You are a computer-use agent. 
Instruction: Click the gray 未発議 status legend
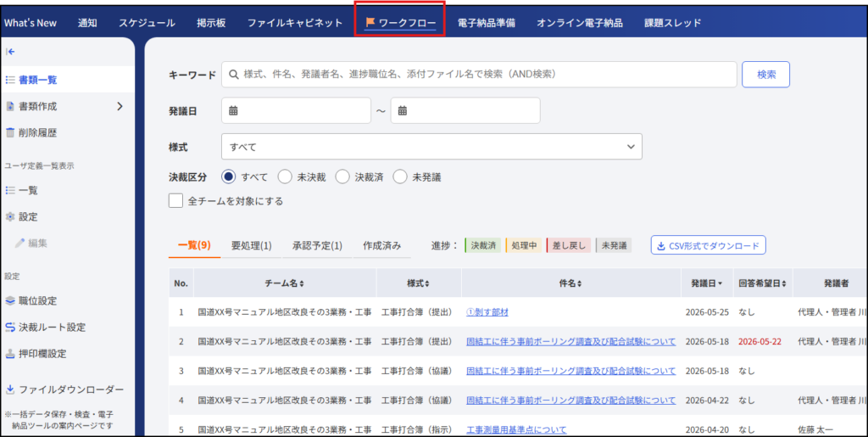pyautogui.click(x=614, y=245)
